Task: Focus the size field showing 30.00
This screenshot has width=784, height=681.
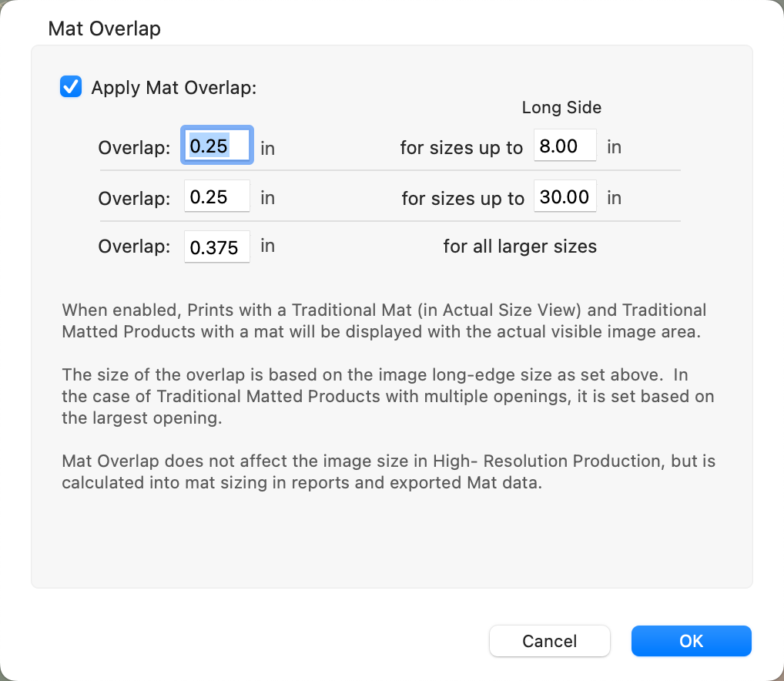Action: point(565,197)
